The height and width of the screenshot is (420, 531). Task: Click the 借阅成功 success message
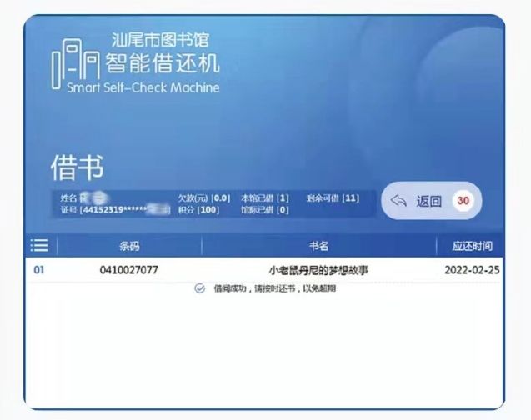tap(274, 288)
